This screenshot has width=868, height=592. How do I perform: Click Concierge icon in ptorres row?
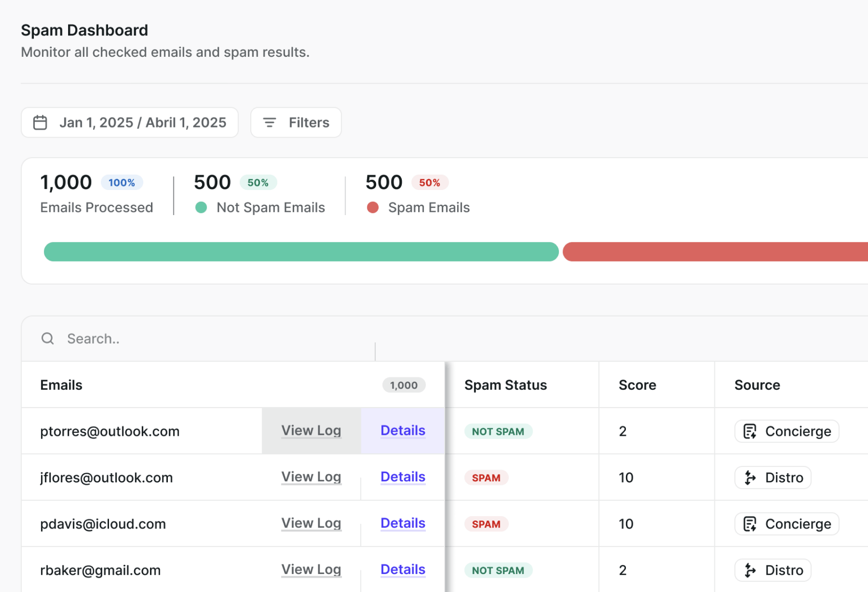(750, 432)
